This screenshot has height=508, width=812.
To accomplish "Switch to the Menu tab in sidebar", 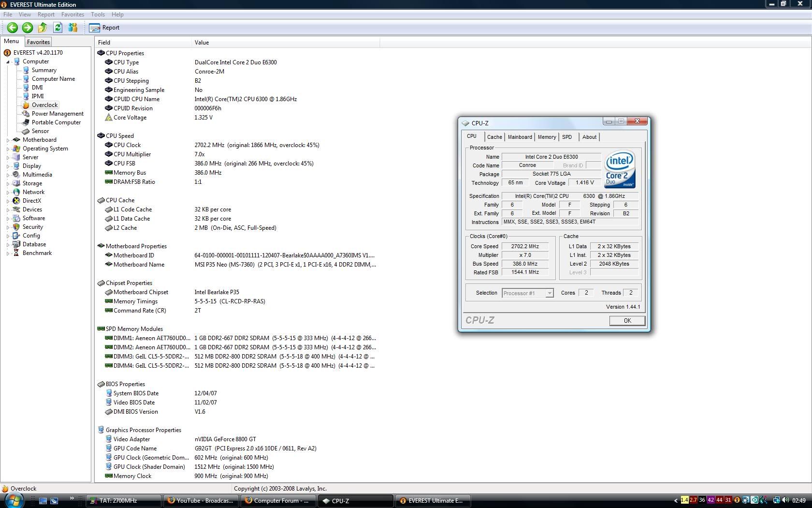I will pyautogui.click(x=12, y=42).
